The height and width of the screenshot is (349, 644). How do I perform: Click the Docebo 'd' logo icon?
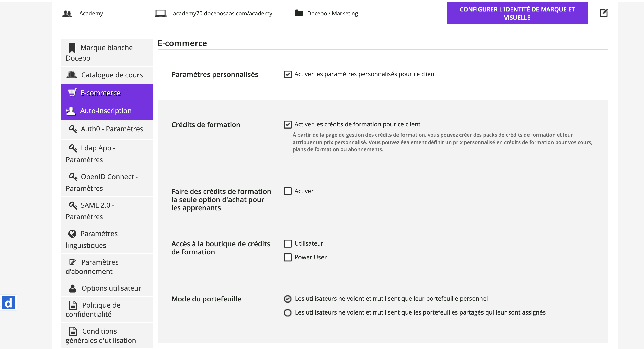9,303
